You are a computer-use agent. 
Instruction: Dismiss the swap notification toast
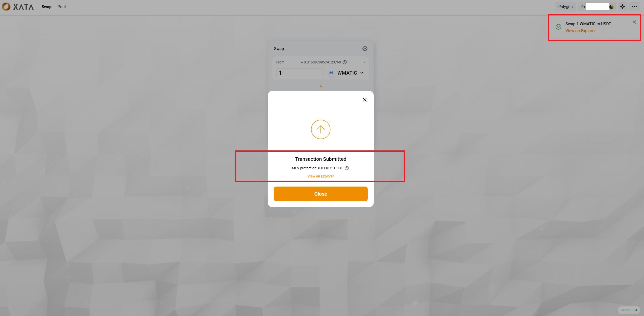[x=634, y=22]
